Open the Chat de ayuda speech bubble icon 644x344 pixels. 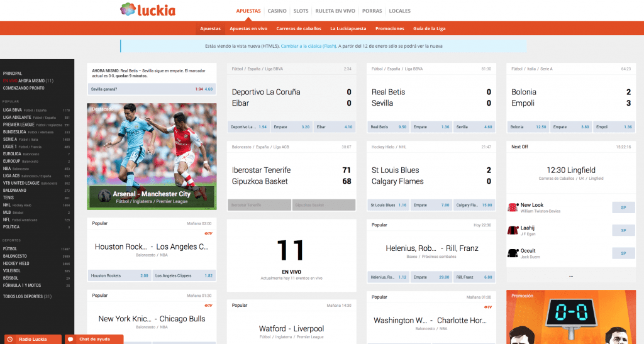pyautogui.click(x=70, y=340)
